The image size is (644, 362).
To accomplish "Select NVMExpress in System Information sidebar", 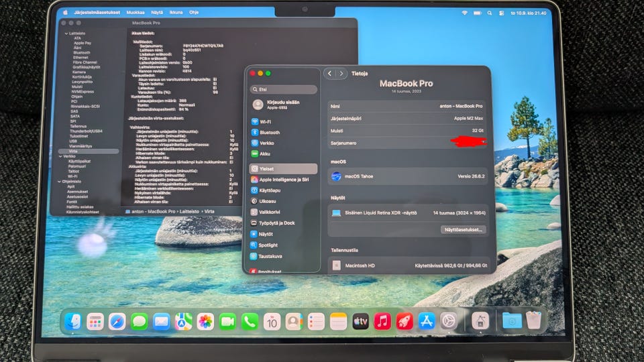I will tap(83, 92).
